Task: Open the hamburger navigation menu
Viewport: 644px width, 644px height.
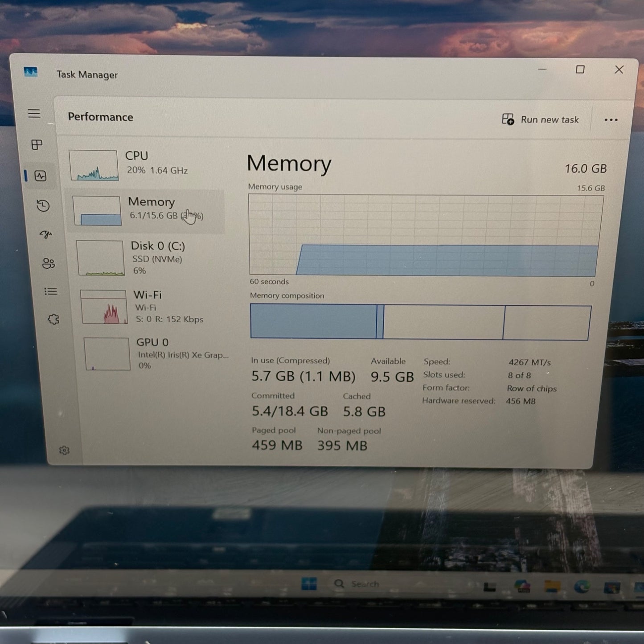Action: (34, 114)
